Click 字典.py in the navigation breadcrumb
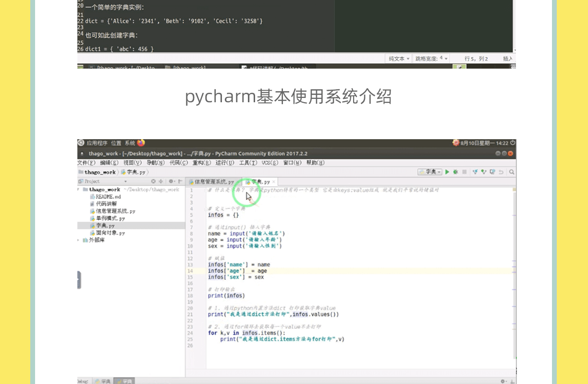Screen dimensions: 588x384 (x=133, y=172)
